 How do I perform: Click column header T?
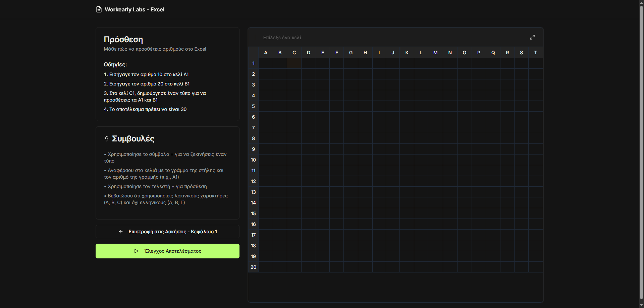tap(536, 53)
